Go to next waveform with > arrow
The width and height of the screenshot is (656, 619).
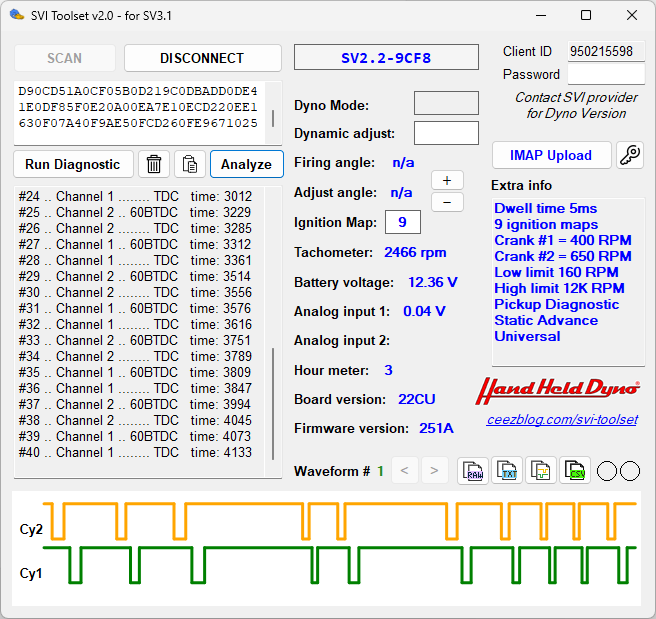pyautogui.click(x=434, y=471)
